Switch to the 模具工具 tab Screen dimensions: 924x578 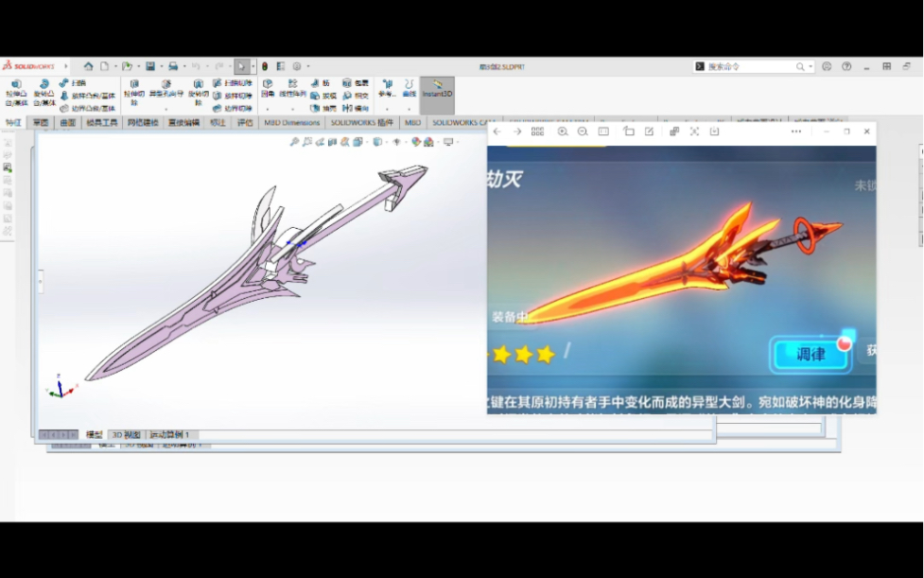coord(102,123)
